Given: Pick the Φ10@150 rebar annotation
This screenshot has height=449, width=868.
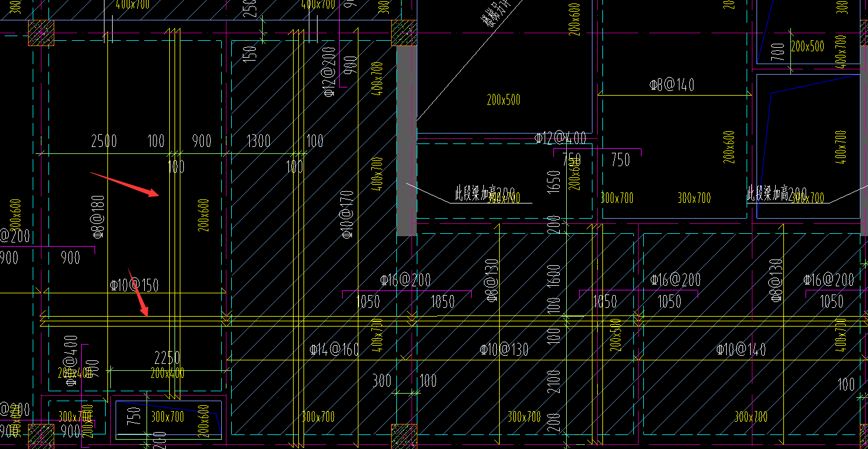Looking at the screenshot, I should pyautogui.click(x=134, y=286).
